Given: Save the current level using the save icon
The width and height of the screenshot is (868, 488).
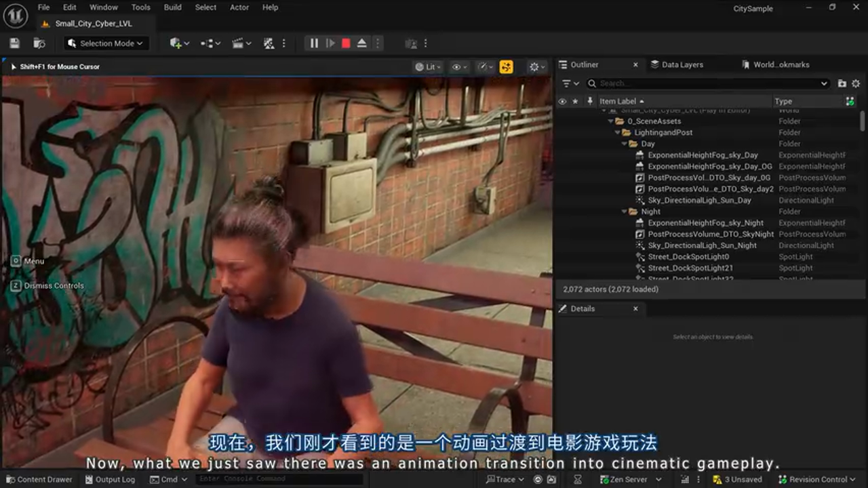Looking at the screenshot, I should (14, 43).
